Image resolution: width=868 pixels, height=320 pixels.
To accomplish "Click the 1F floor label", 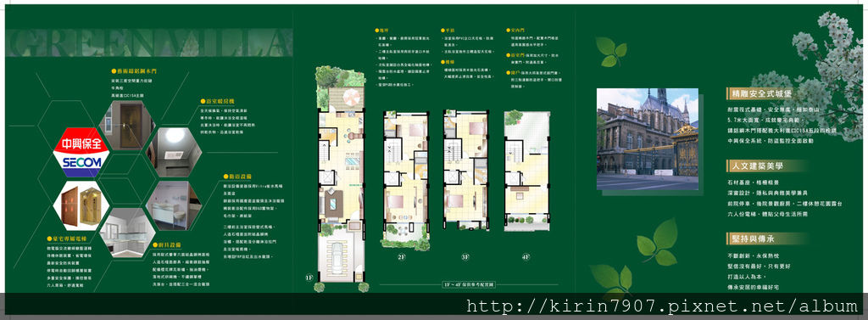I will (x=309, y=278).
